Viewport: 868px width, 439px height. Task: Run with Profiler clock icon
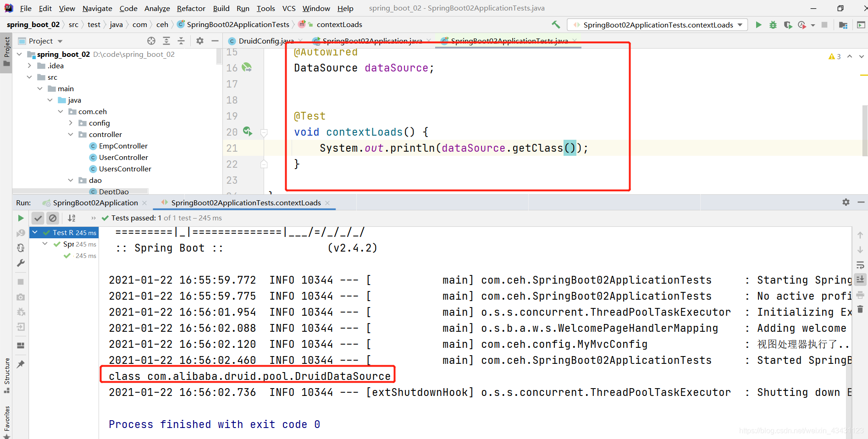802,25
